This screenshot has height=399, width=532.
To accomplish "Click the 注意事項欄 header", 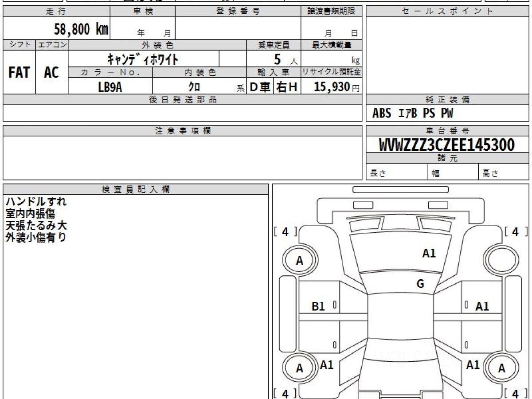I will [183, 131].
